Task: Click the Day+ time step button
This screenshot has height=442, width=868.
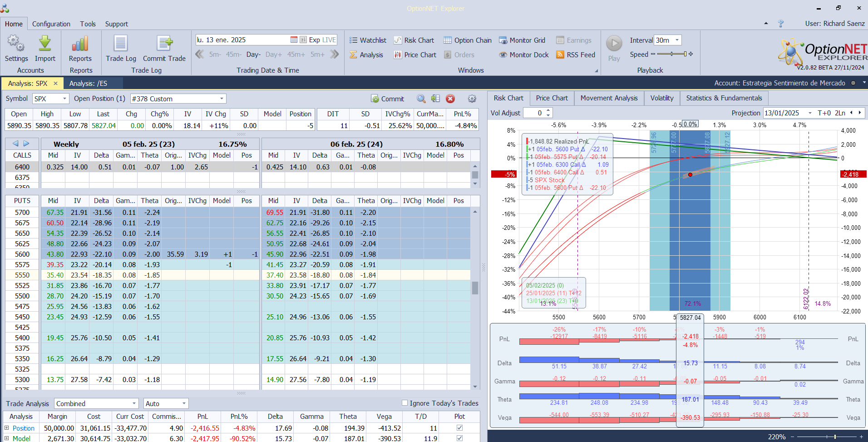Action: coord(274,55)
